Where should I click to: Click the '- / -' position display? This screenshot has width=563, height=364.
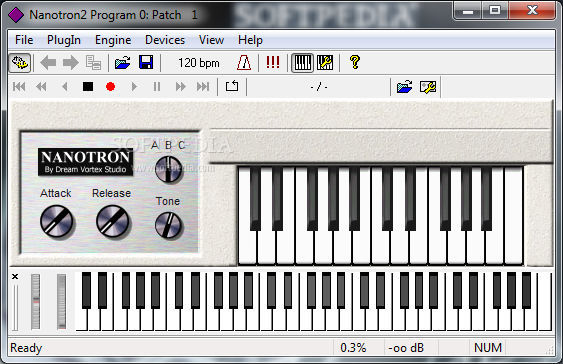[319, 87]
